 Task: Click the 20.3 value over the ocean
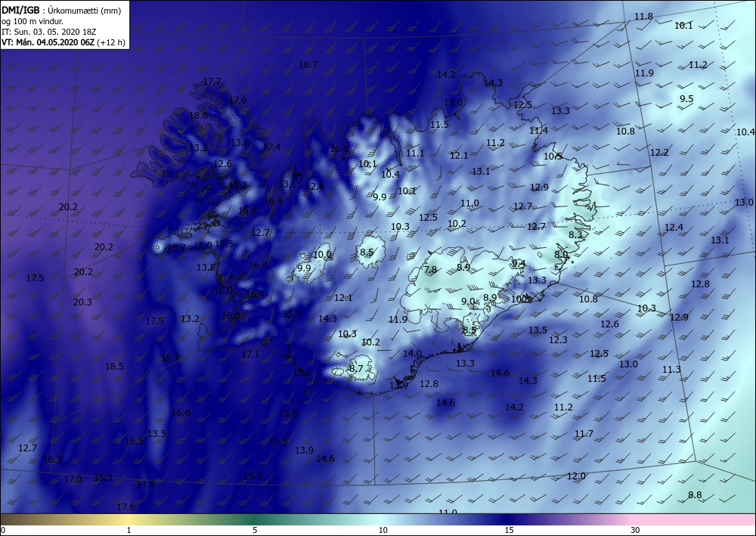82,302
